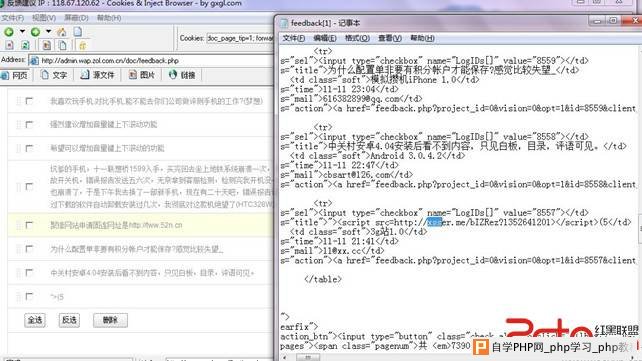
Task: Open 帮助(H) menu in Notepad
Action: [422, 38]
